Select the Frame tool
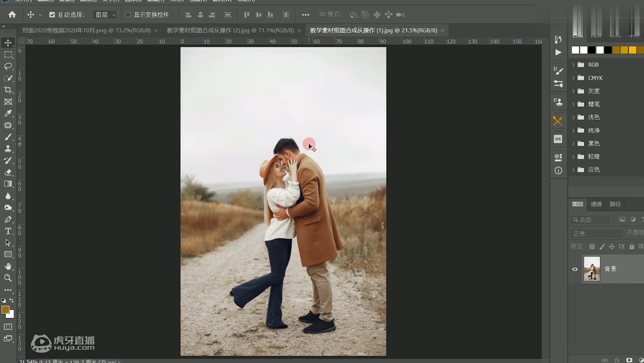The image size is (644, 363). (8, 102)
